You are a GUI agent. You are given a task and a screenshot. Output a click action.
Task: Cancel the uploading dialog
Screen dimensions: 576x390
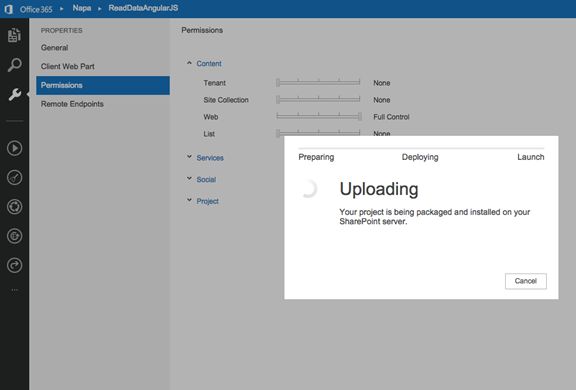526,281
